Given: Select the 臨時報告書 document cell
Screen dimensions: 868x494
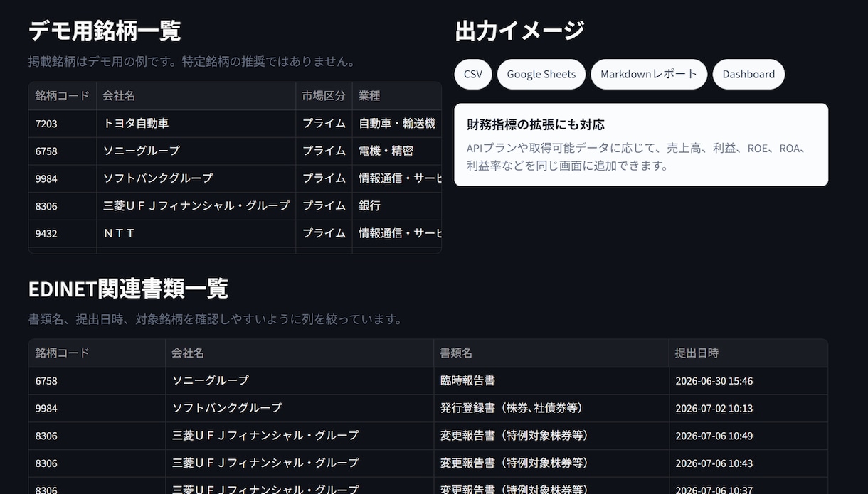Looking at the screenshot, I should pos(551,380).
